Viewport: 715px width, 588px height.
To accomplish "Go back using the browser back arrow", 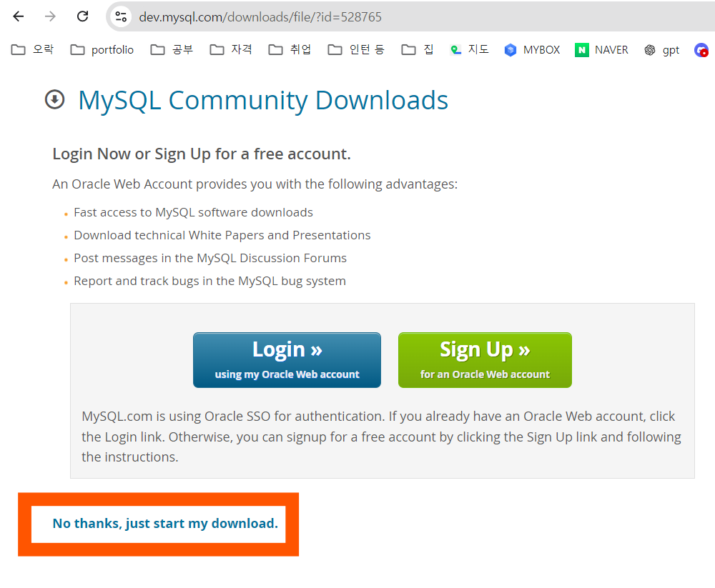I will point(19,17).
